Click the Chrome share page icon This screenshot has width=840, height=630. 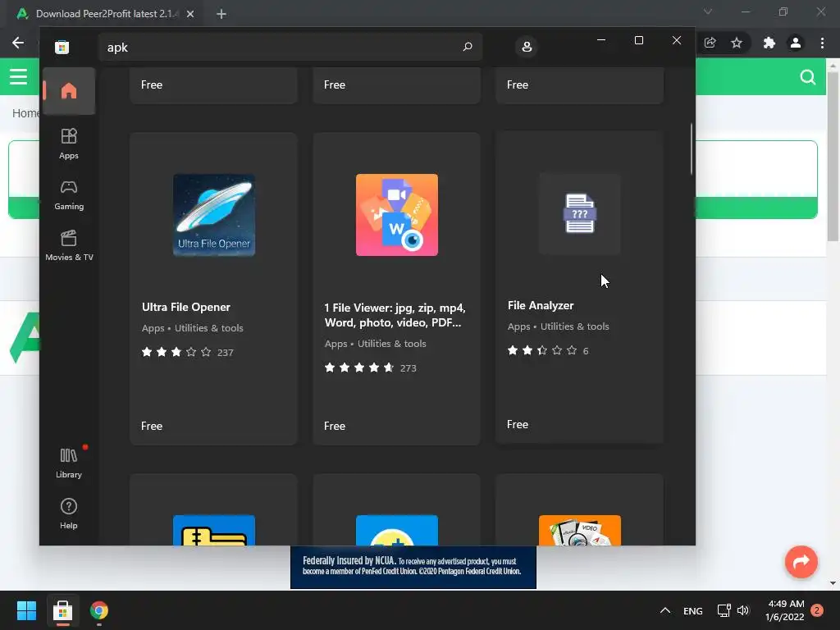point(710,43)
